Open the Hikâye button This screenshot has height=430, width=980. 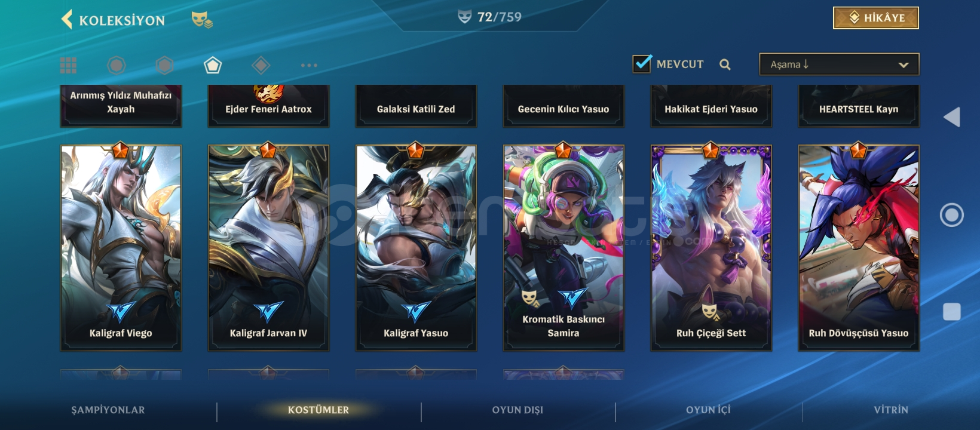click(x=876, y=18)
